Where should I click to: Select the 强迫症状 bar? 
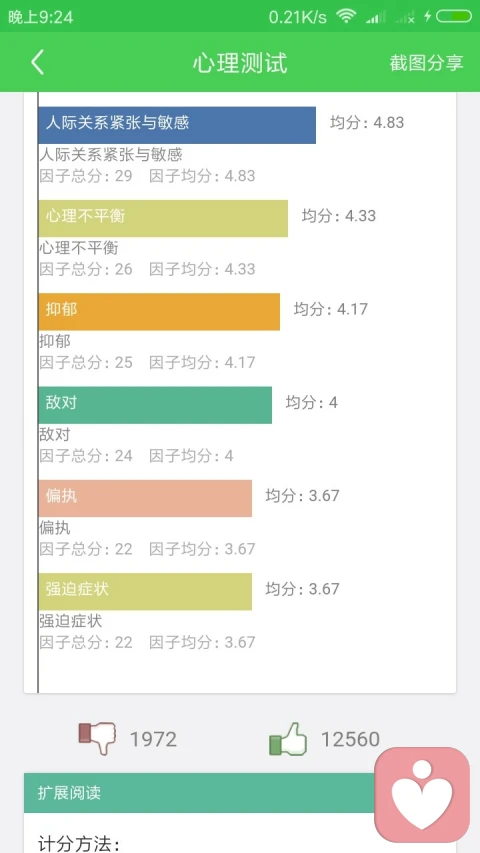145,591
